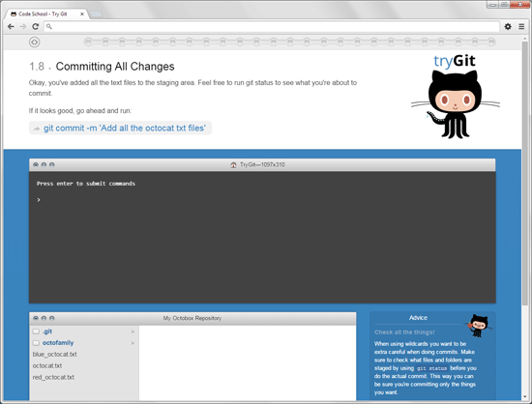This screenshot has width=532, height=404.
Task: Click the browser address bar
Action: 272,26
